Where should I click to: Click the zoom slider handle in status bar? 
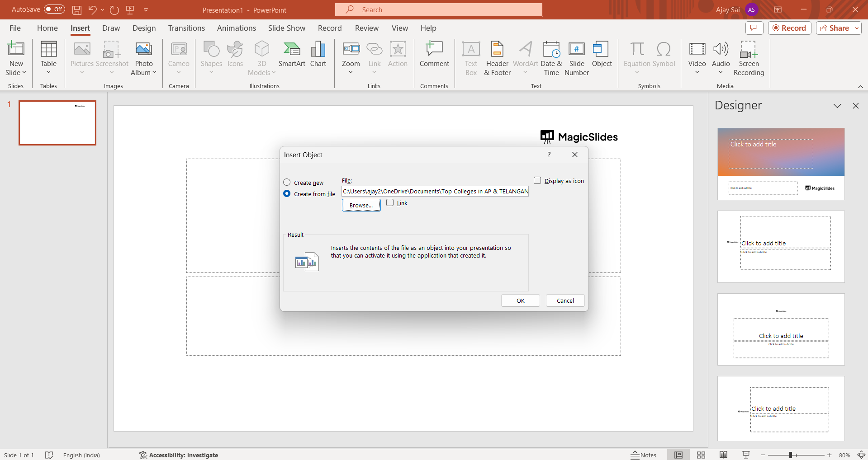(x=791, y=455)
